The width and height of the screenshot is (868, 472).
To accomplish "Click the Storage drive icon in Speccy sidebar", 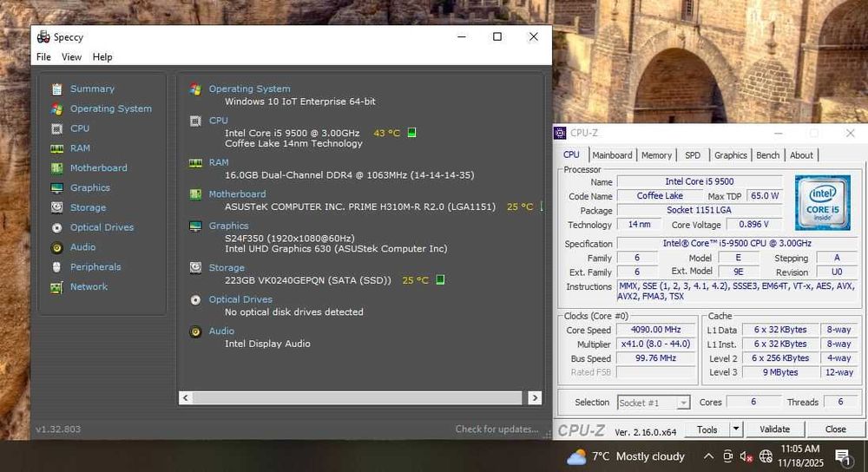I will tap(56, 207).
